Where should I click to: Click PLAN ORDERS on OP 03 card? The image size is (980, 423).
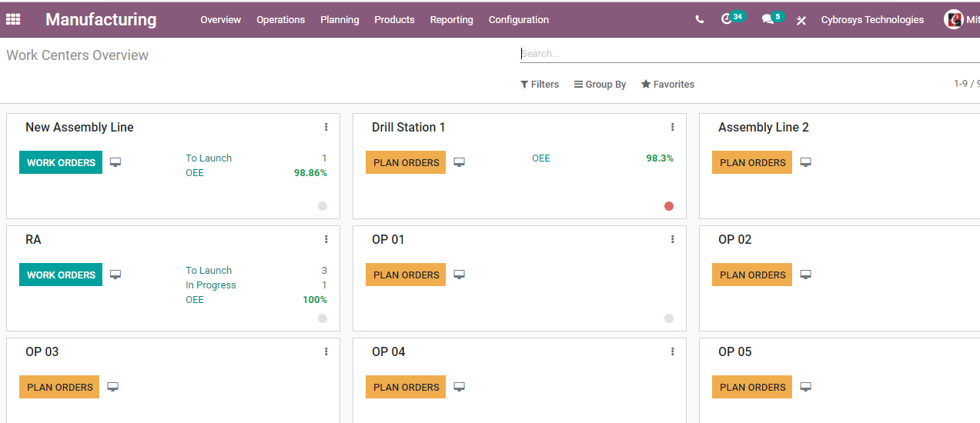point(59,387)
